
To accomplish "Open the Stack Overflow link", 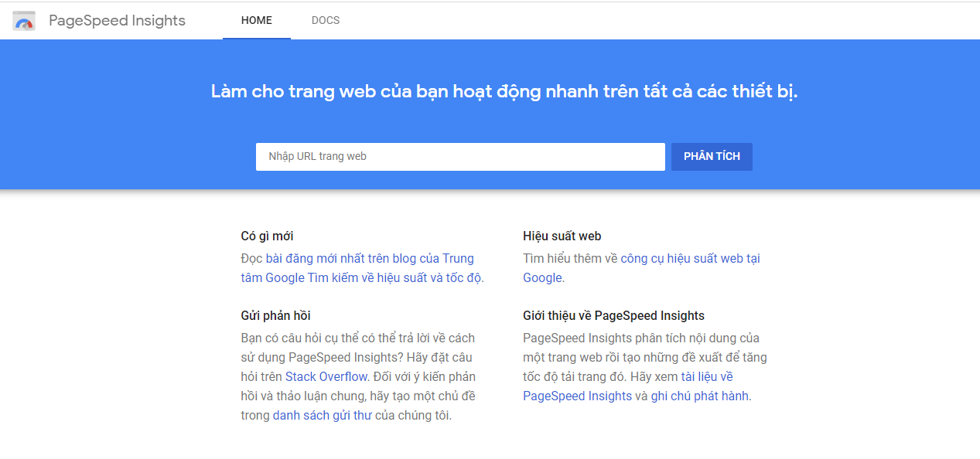I will [x=326, y=376].
